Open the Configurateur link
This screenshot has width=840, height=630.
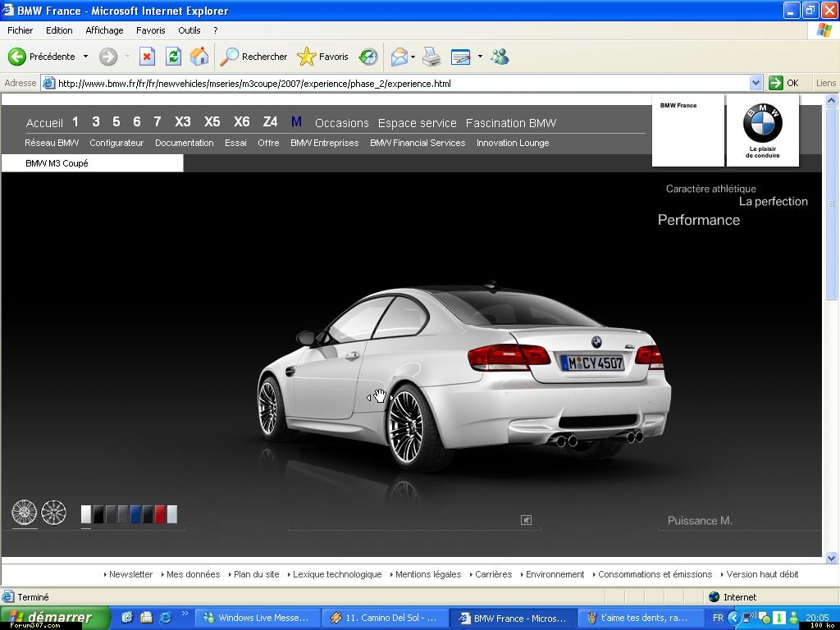116,143
